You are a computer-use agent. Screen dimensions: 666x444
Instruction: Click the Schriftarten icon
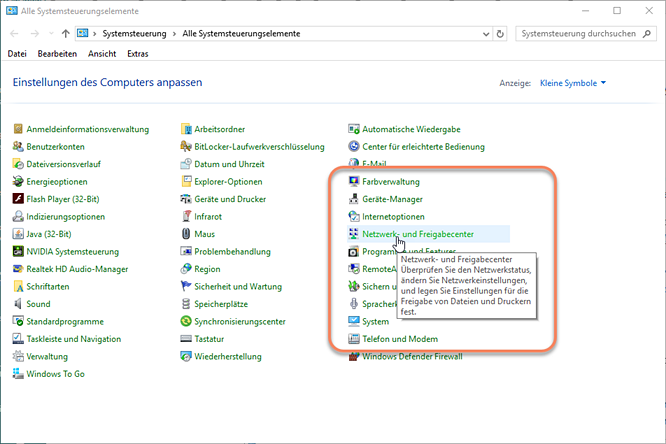(x=18, y=286)
